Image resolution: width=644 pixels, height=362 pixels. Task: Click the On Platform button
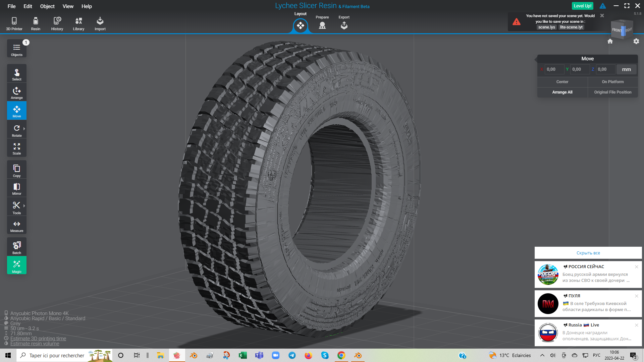[x=612, y=82]
